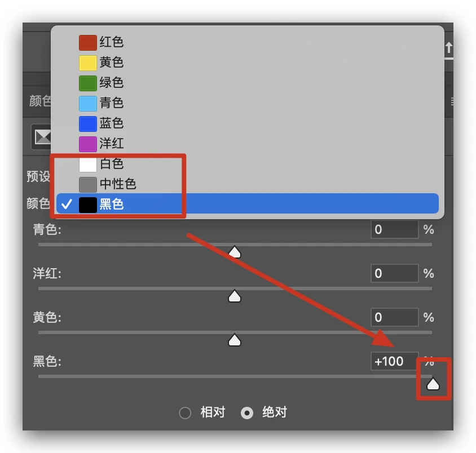Click the 黑色 slider handle at far right
Viewport: 476px width, 453px height.
(433, 384)
